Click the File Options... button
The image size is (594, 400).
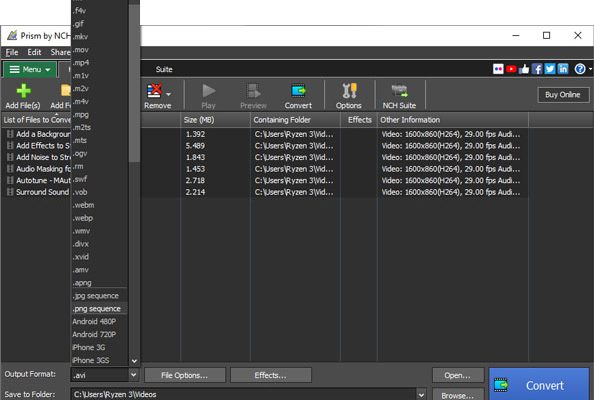tap(184, 375)
